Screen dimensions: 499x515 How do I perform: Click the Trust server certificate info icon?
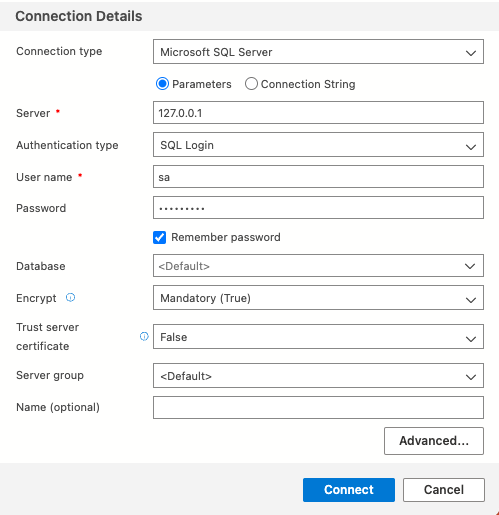coord(144,336)
